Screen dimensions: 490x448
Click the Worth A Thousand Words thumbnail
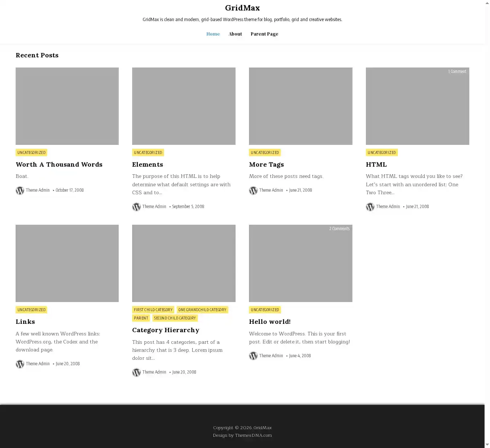pyautogui.click(x=67, y=106)
